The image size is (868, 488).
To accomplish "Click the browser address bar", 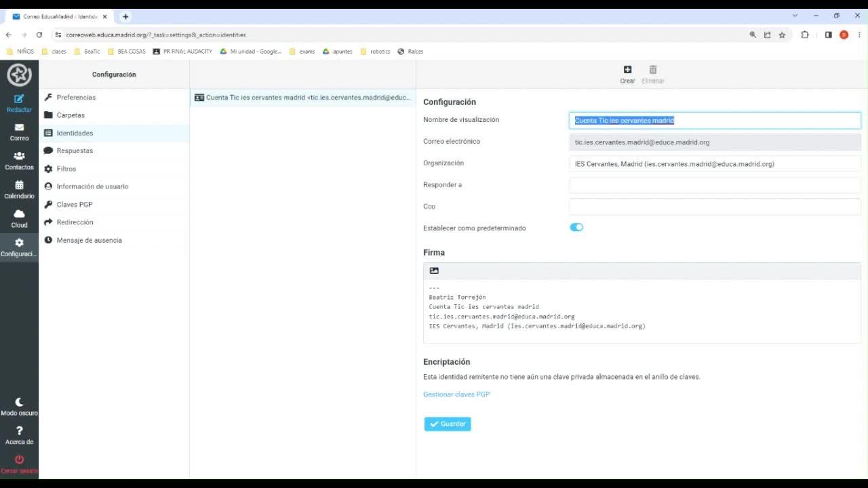I will 400,35.
